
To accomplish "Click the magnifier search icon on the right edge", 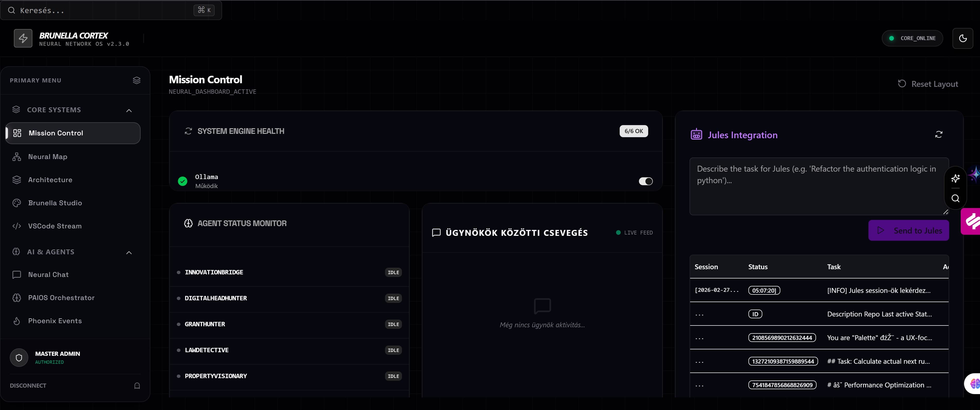I will (955, 198).
